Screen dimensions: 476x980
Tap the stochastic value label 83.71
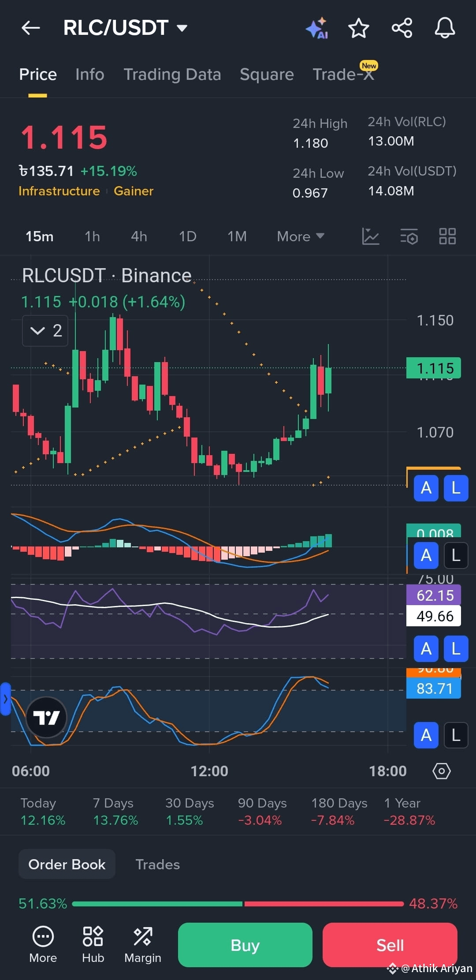click(434, 688)
